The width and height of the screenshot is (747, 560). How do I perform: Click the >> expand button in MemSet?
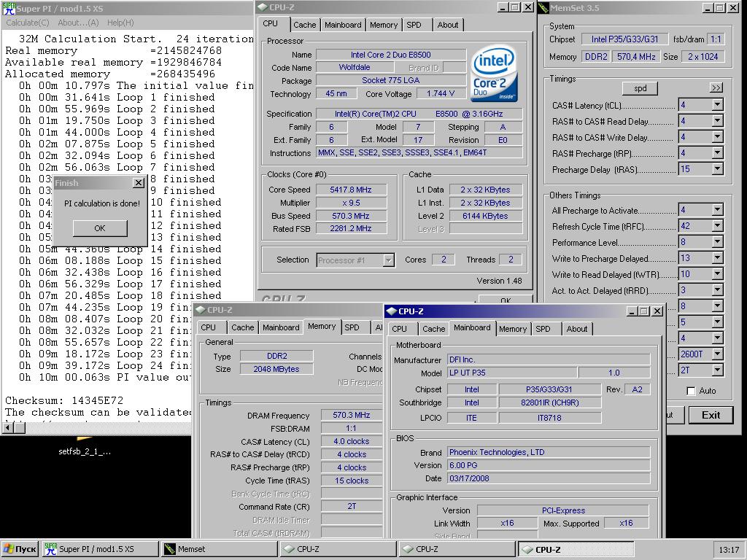716,87
